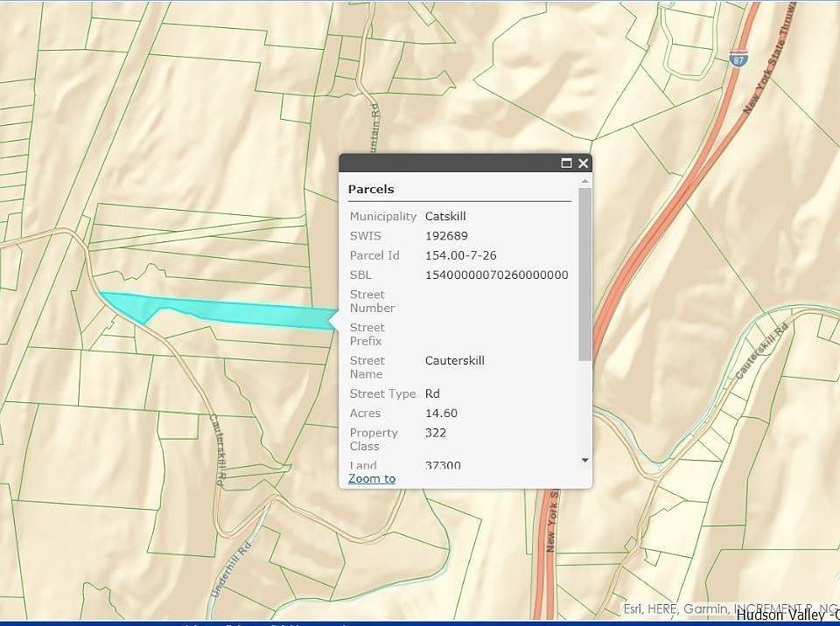Viewport: 840px width, 626px height.
Task: Click the Cauterskill street name value
Action: coord(454,360)
